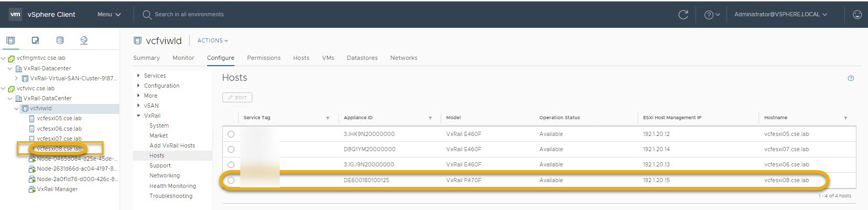Open the help question mark menu

tap(711, 15)
